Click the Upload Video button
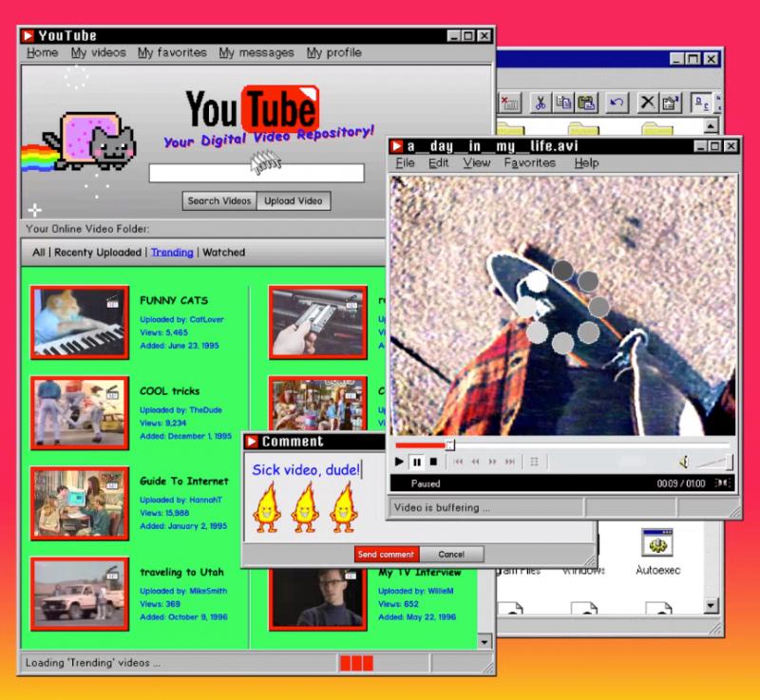 point(294,200)
